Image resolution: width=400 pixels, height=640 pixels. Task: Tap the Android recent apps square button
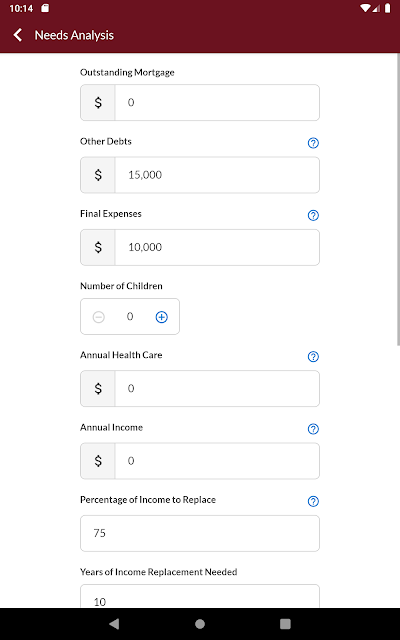[x=285, y=624]
